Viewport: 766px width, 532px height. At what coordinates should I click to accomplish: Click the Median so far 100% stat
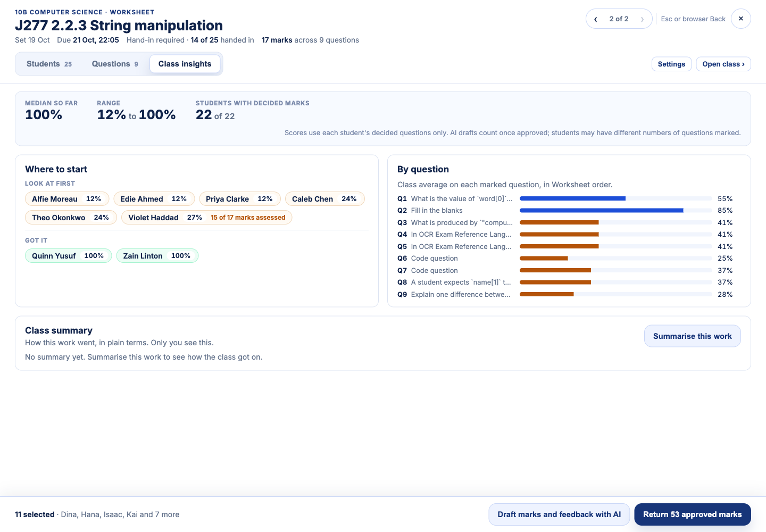tap(52, 111)
